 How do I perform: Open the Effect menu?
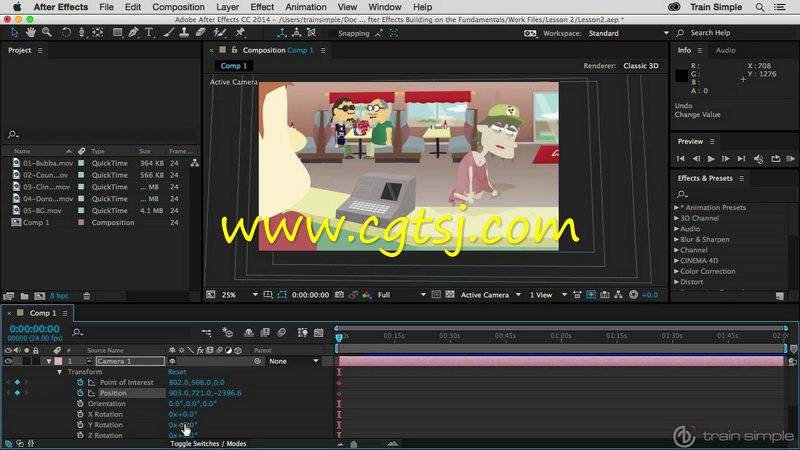pyautogui.click(x=262, y=7)
